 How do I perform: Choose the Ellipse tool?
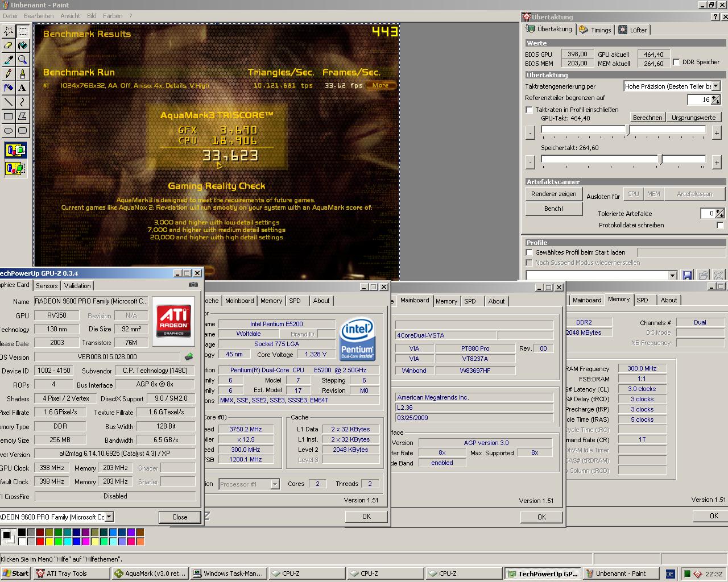9,130
